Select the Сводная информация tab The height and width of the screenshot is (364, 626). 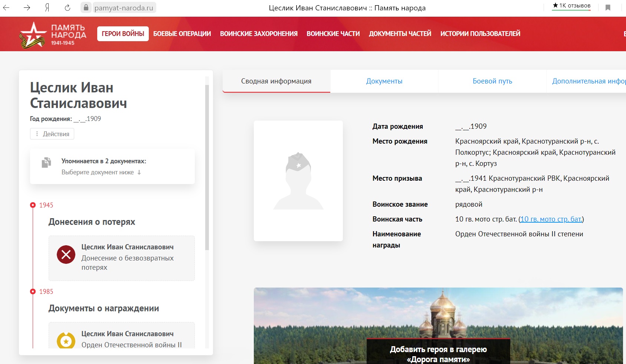coord(276,81)
